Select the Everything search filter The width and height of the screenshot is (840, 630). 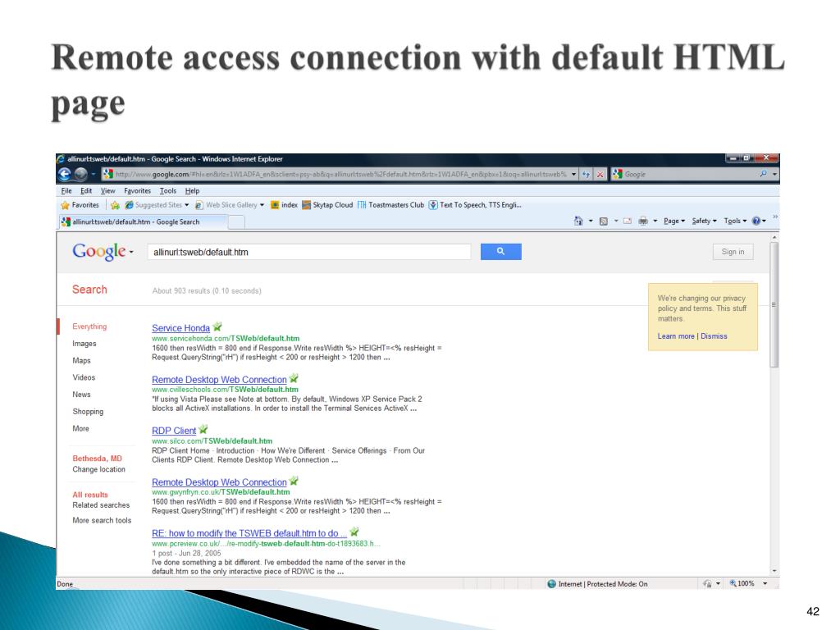89,326
